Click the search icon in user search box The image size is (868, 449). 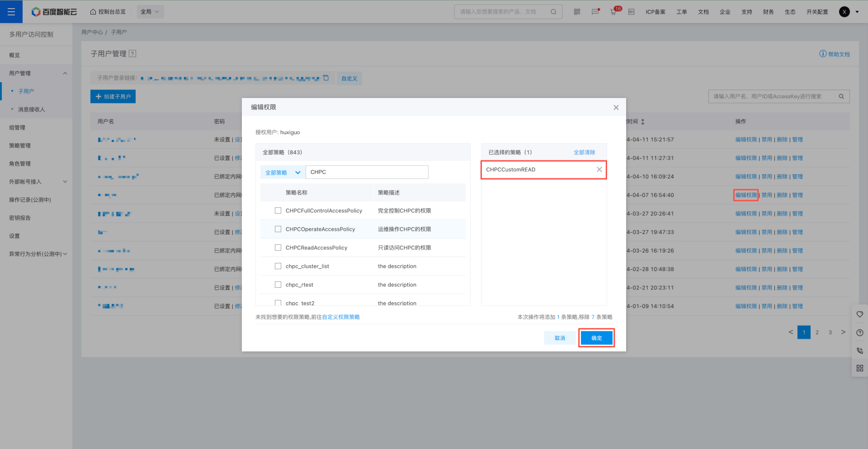[841, 96]
